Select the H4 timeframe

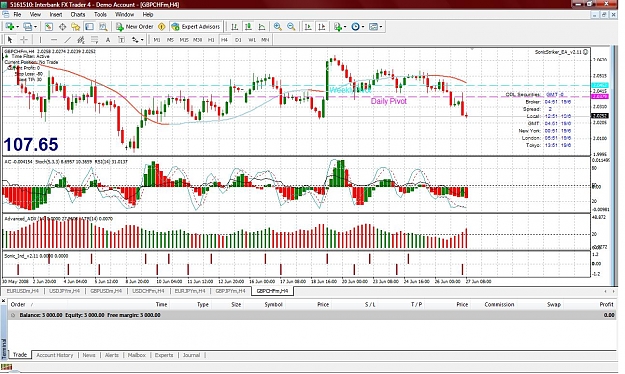224,40
